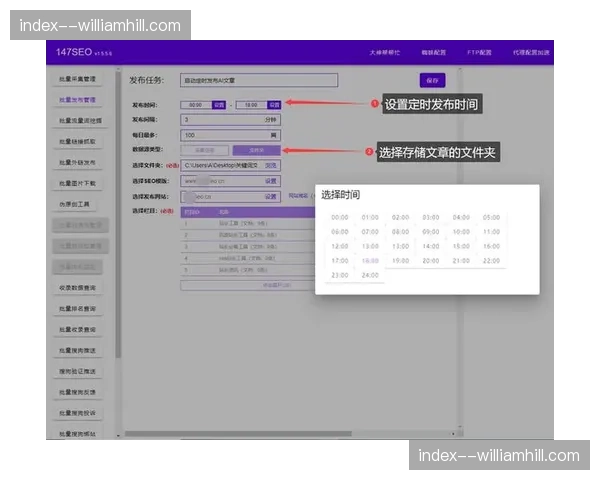The width and height of the screenshot is (600, 480).
Task: Click the sidebar scrollbar down arrow
Action: (x=118, y=436)
